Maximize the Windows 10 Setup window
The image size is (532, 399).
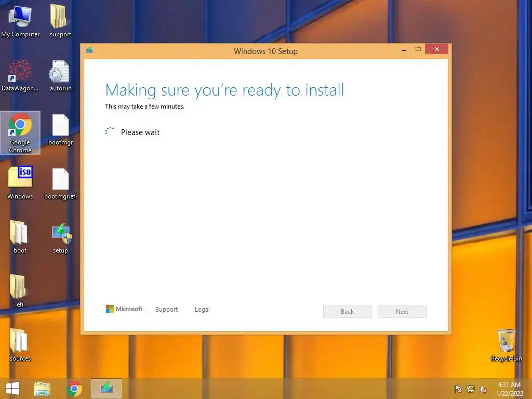[418, 49]
